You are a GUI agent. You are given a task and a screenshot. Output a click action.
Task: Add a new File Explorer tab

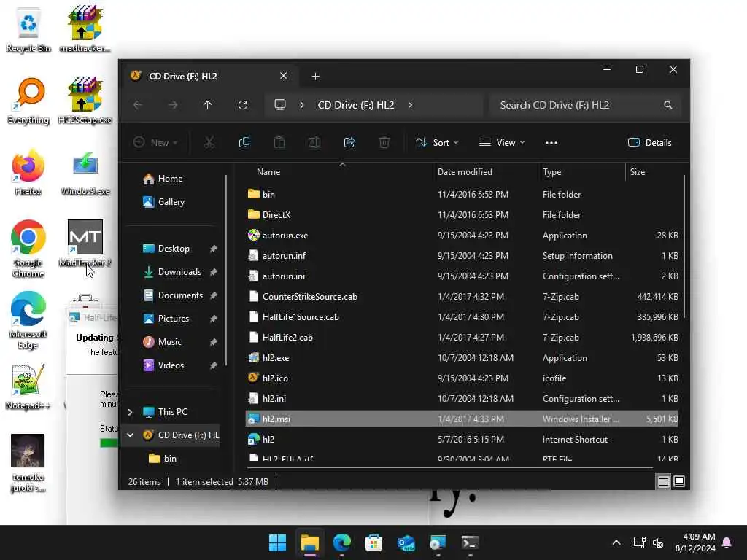click(315, 76)
